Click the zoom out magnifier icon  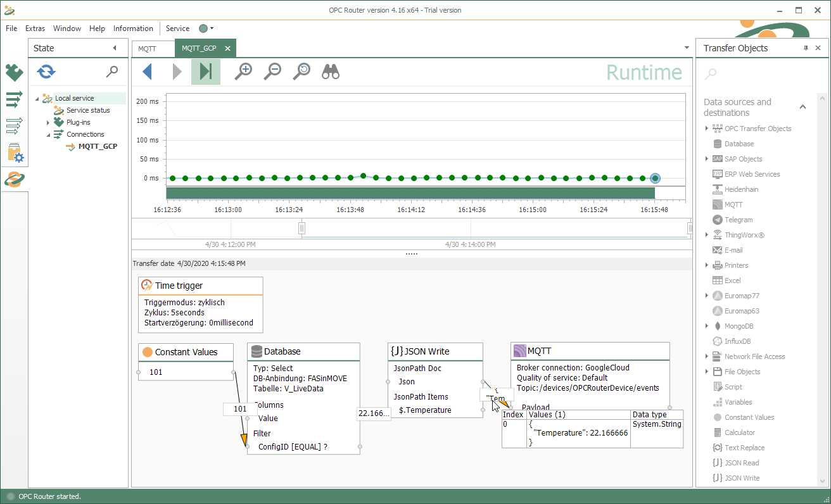[272, 72]
